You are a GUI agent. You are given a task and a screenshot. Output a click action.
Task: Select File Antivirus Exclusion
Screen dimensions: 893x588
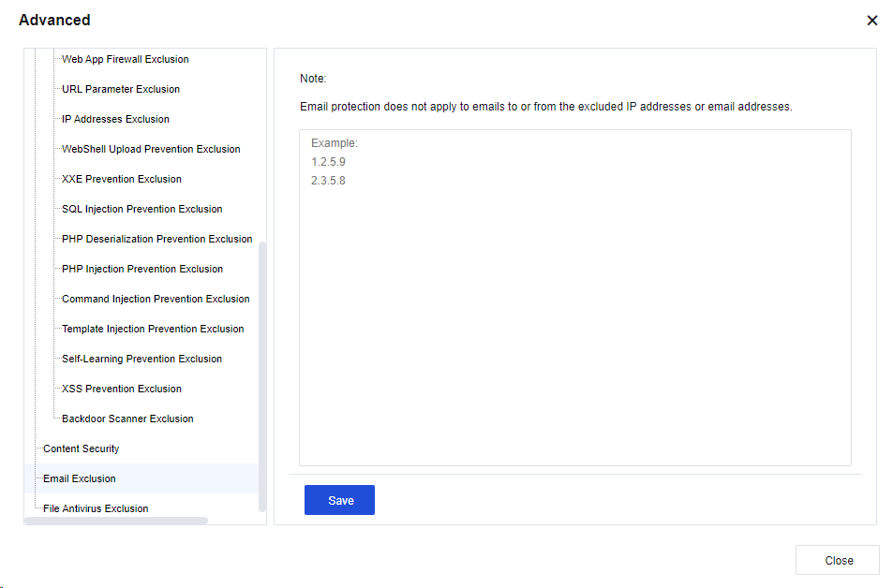click(x=96, y=508)
